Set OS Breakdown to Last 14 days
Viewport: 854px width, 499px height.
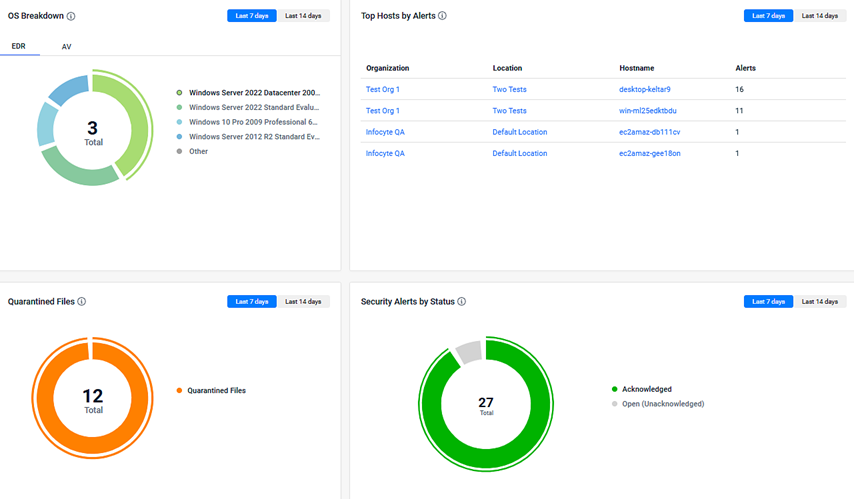303,16
